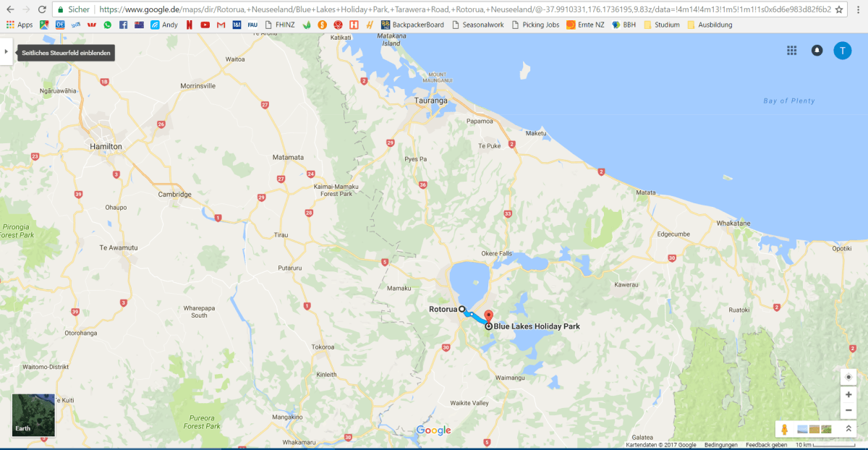Open the Studium bookmarks folder
Screen dimensions: 868x450
[x=661, y=25]
